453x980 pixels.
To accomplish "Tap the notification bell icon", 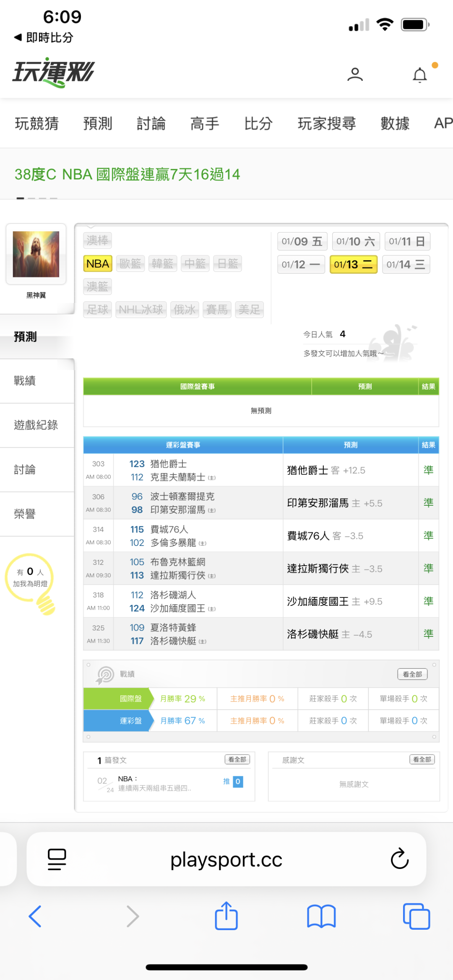I will tap(420, 75).
